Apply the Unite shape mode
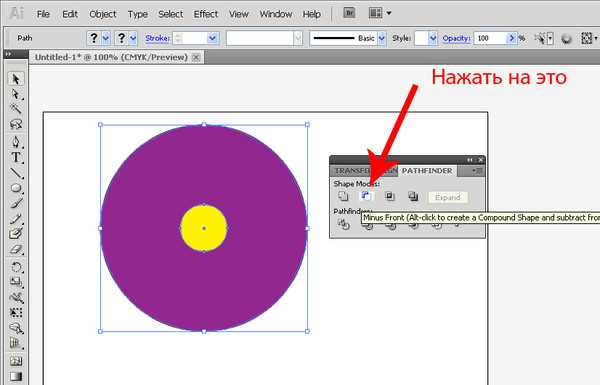Viewport: 600px width, 385px height. point(343,196)
